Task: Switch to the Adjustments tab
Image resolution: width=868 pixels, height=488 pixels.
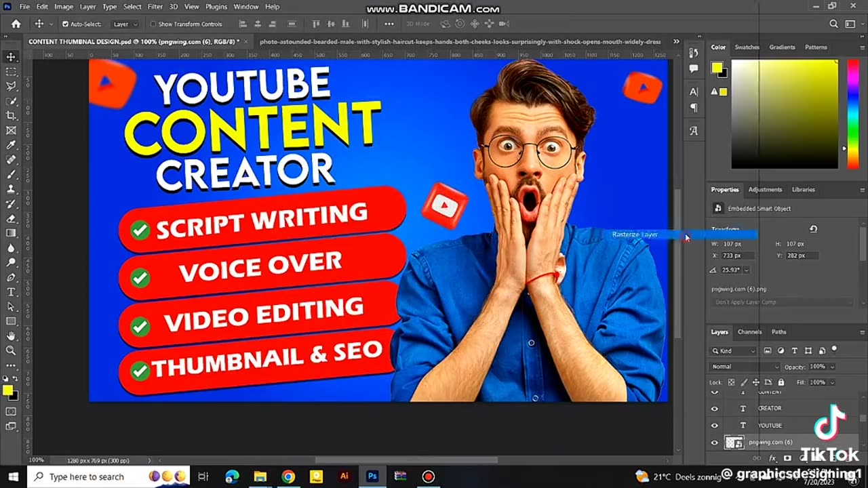Action: click(x=765, y=190)
